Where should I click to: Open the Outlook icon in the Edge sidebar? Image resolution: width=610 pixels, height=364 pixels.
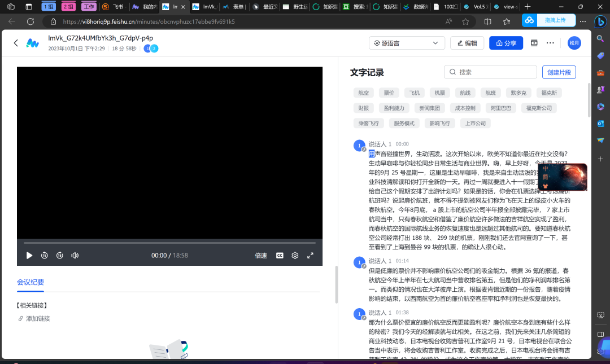600,123
